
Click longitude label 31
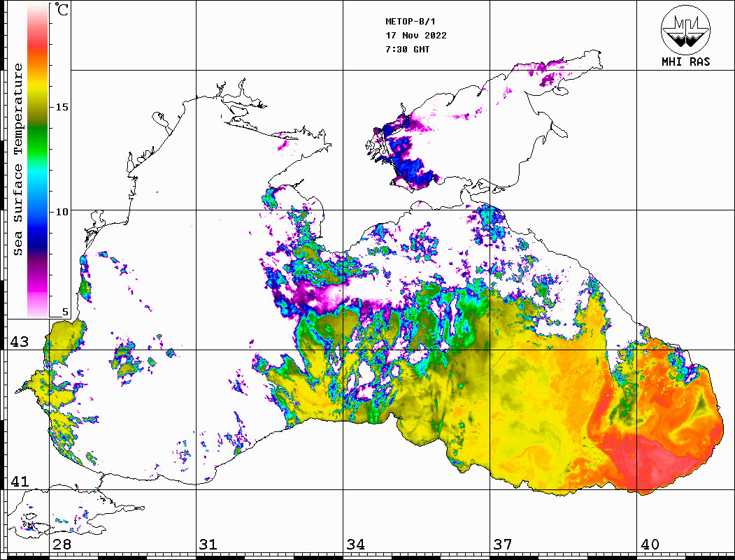(208, 545)
